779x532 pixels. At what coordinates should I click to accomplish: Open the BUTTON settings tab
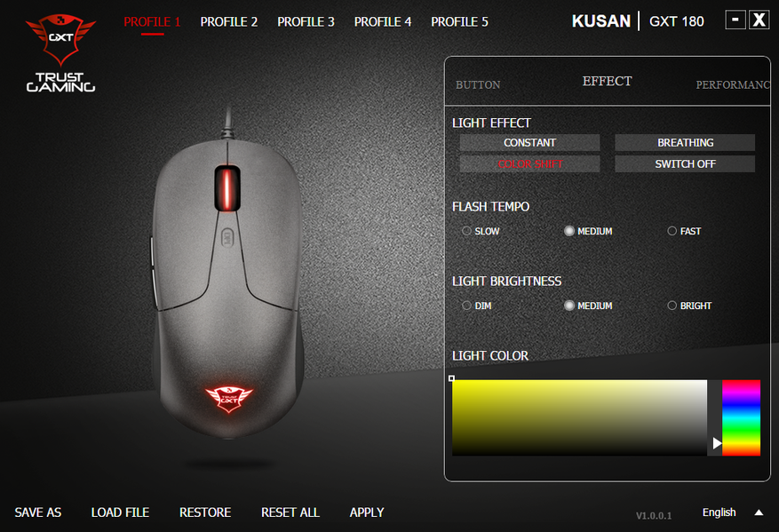click(478, 85)
